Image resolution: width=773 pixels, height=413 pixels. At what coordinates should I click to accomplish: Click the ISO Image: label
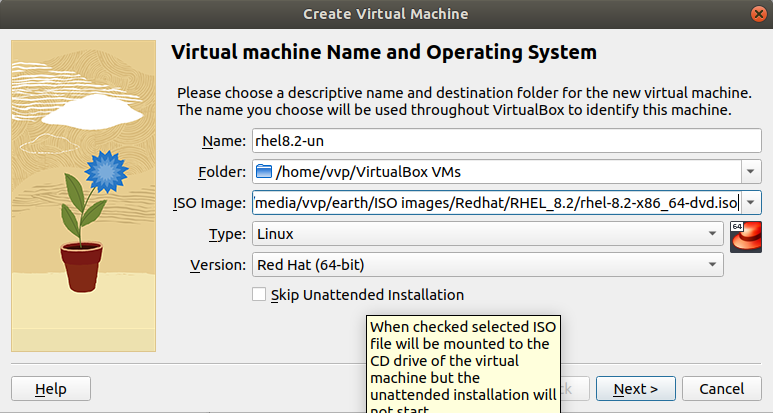[x=210, y=203]
